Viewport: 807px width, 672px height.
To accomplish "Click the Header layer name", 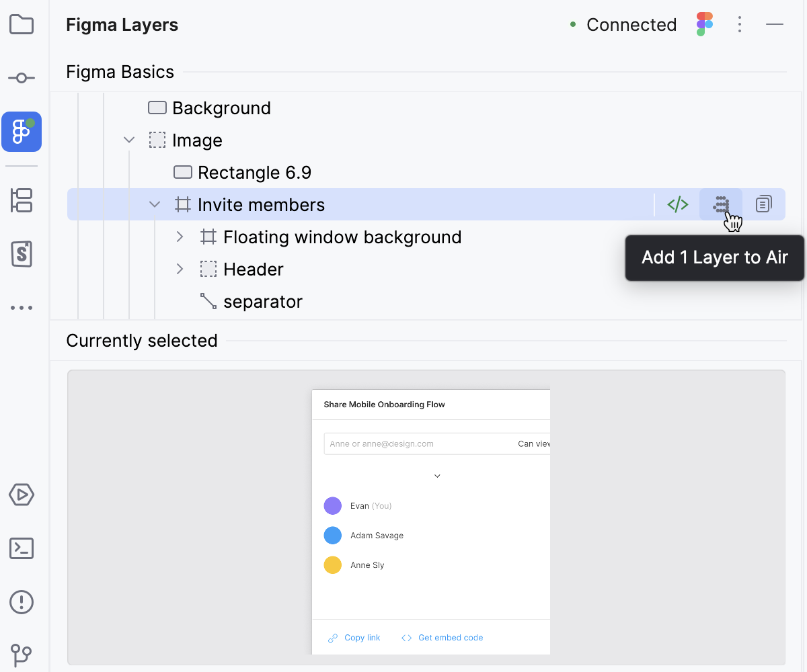I will tap(254, 269).
